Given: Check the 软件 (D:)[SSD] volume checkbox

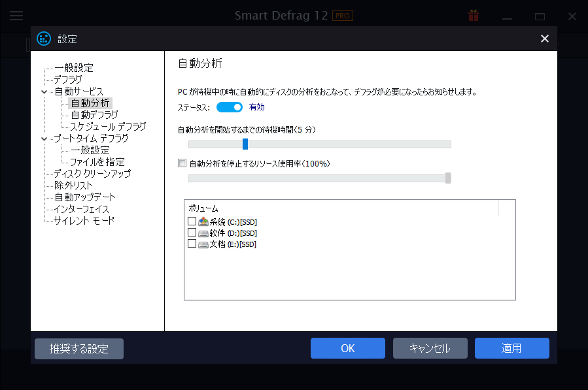Looking at the screenshot, I should click(192, 233).
